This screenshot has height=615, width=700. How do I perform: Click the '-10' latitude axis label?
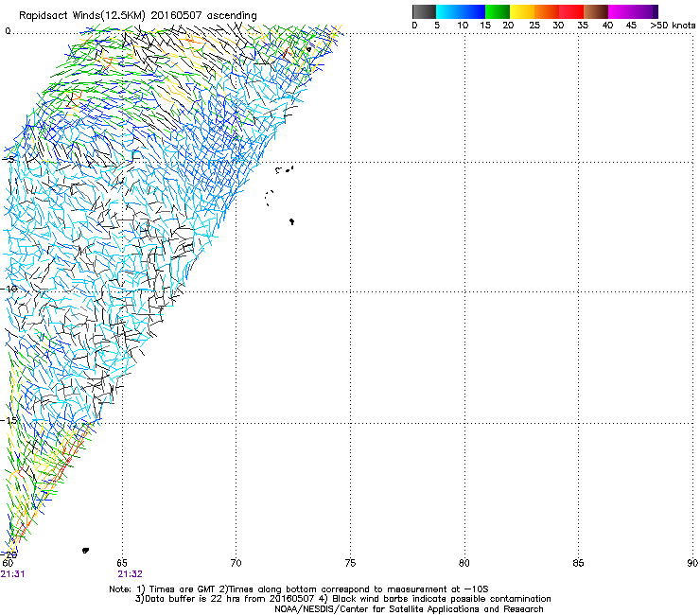(9, 289)
